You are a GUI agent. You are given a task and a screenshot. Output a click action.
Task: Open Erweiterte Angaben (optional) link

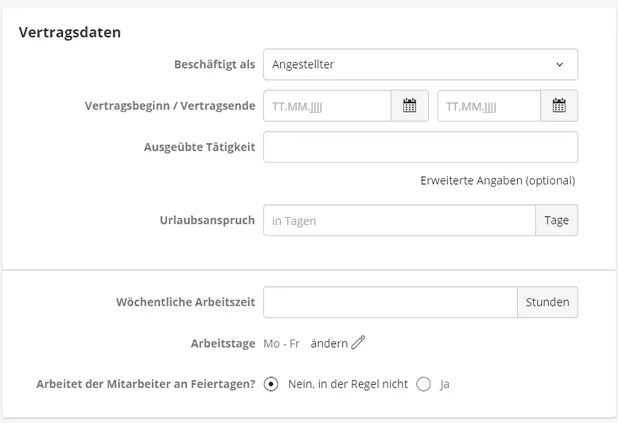pos(497,181)
